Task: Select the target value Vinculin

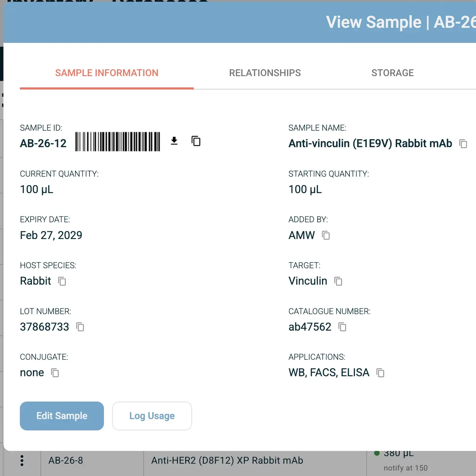Action: click(x=308, y=281)
